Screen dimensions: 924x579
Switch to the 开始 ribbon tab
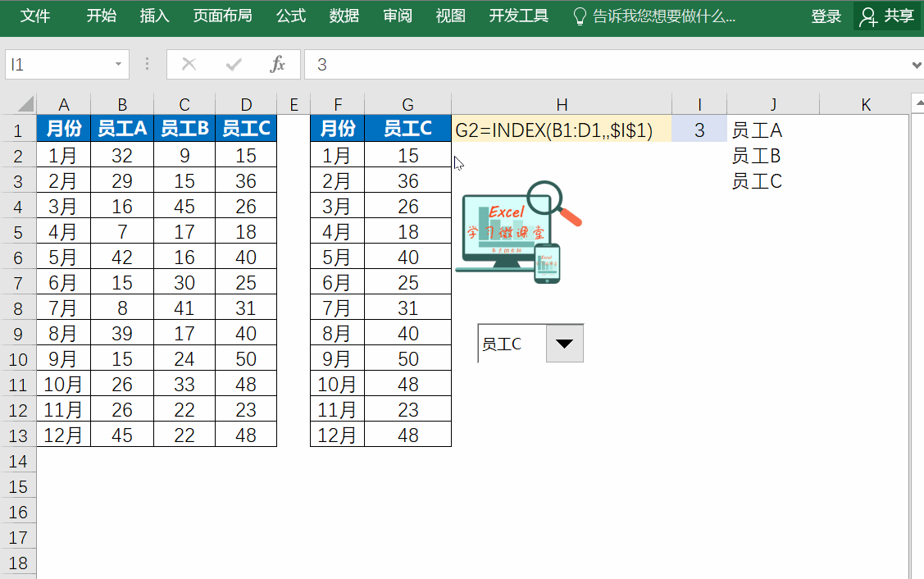(102, 16)
